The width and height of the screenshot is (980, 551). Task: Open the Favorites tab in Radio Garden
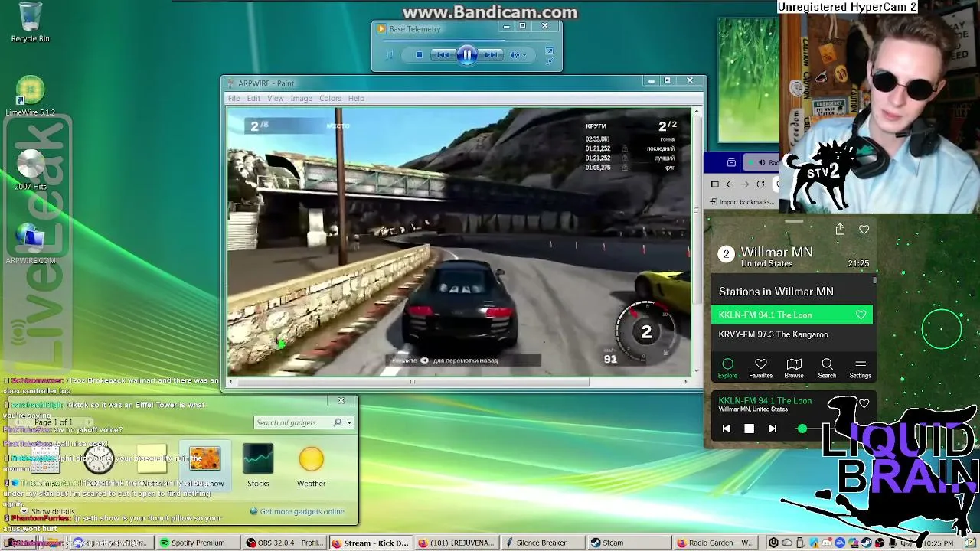coord(760,368)
